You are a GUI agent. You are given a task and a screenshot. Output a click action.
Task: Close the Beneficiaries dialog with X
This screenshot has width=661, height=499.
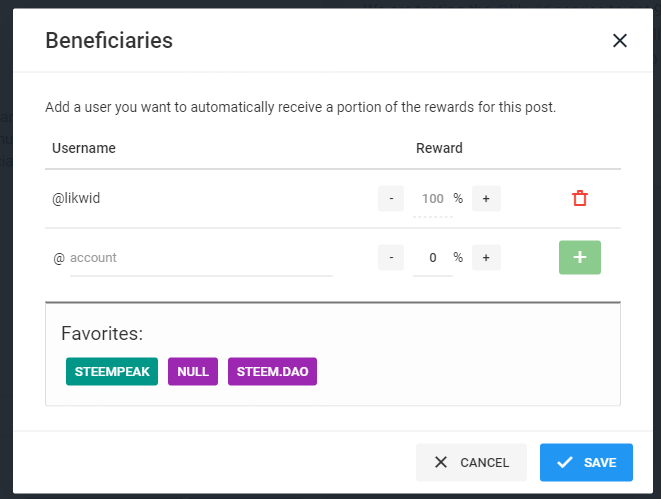coord(620,41)
